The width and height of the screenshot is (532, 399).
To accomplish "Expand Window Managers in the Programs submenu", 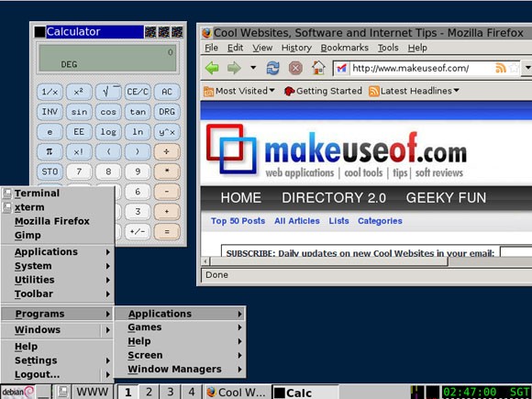I will tap(181, 369).
